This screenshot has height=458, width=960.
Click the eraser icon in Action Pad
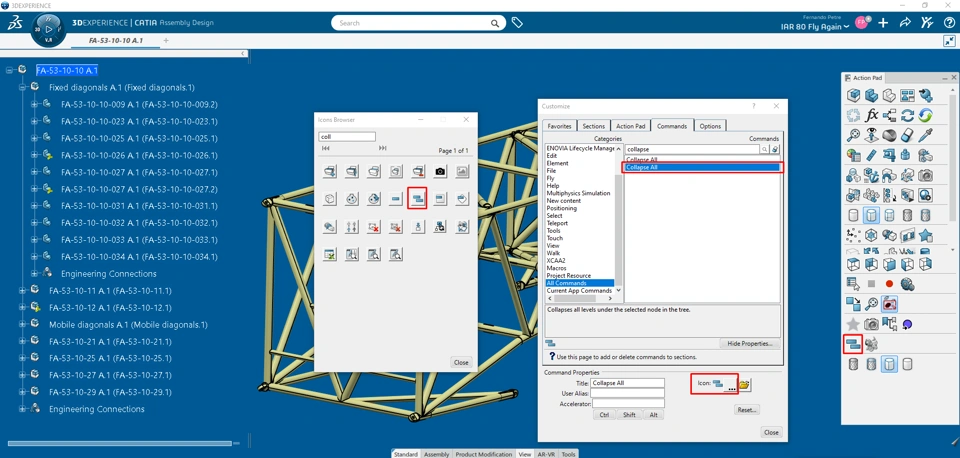coord(908,134)
